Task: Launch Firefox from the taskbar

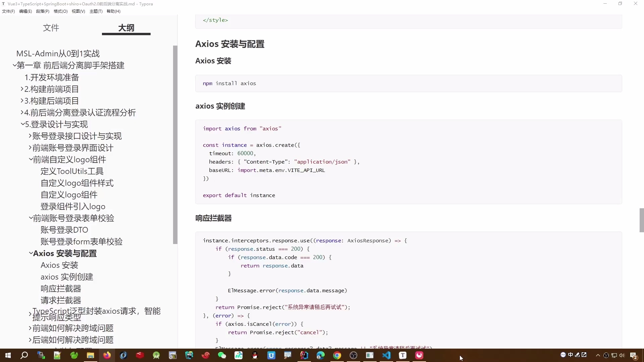Action: click(x=107, y=356)
